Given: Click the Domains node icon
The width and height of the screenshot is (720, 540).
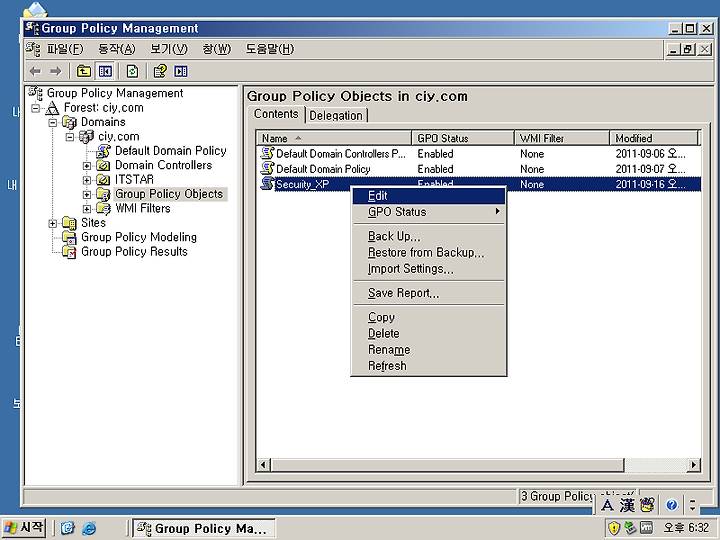Looking at the screenshot, I should tap(69, 122).
